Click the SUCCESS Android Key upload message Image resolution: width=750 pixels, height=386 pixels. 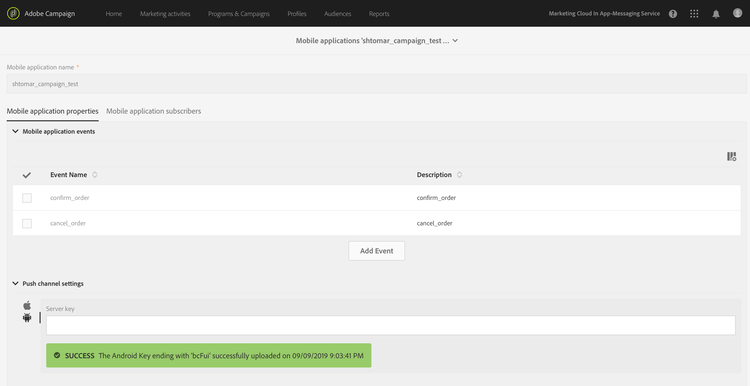(209, 355)
